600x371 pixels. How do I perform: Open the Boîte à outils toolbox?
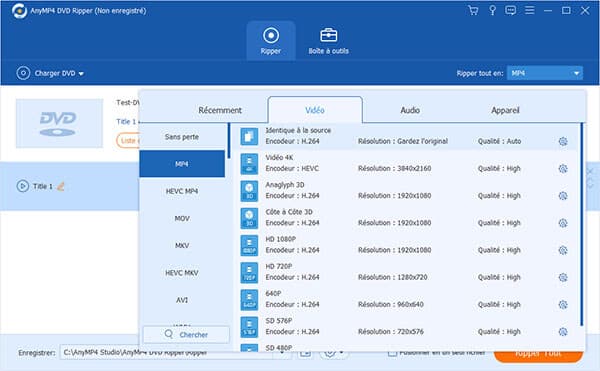[x=328, y=41]
